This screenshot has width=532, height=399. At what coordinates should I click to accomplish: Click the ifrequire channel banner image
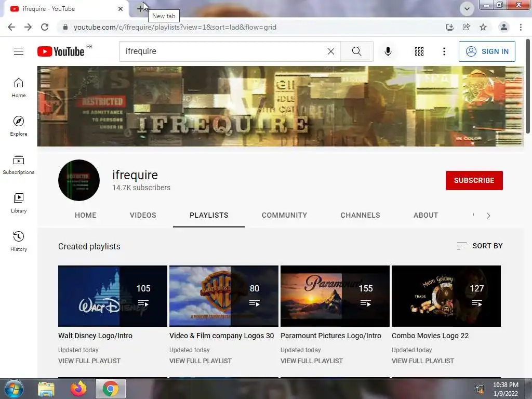click(281, 106)
